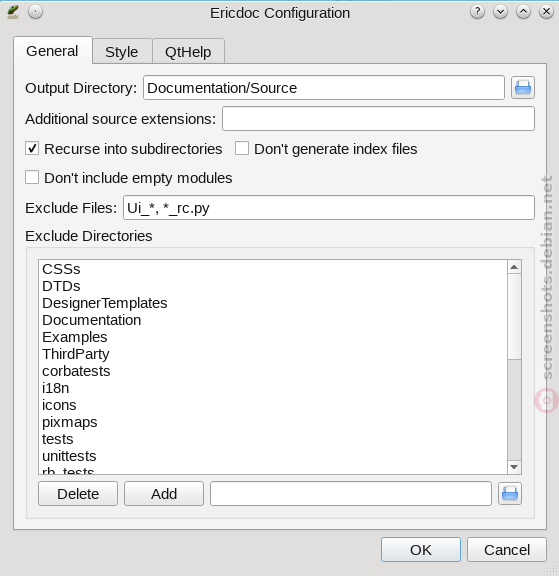Enable Don't generate index files
Image resolution: width=559 pixels, height=576 pixels.
coord(242,148)
